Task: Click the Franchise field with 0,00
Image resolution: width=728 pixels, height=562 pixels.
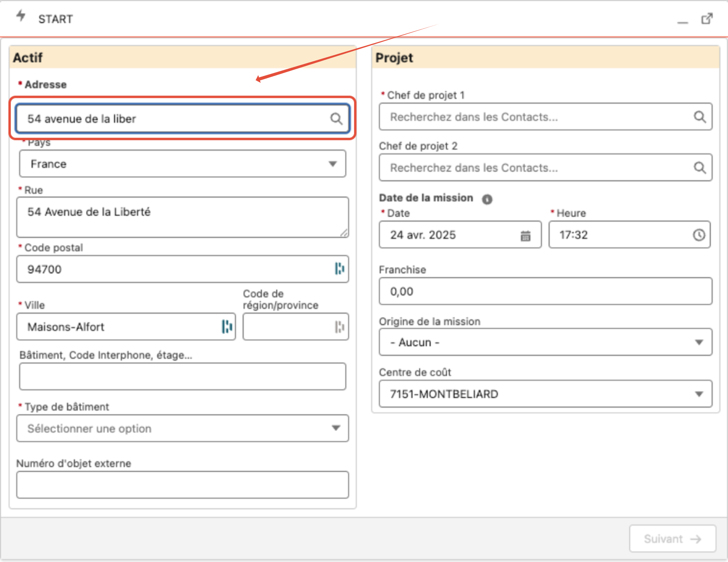Action: click(x=545, y=291)
